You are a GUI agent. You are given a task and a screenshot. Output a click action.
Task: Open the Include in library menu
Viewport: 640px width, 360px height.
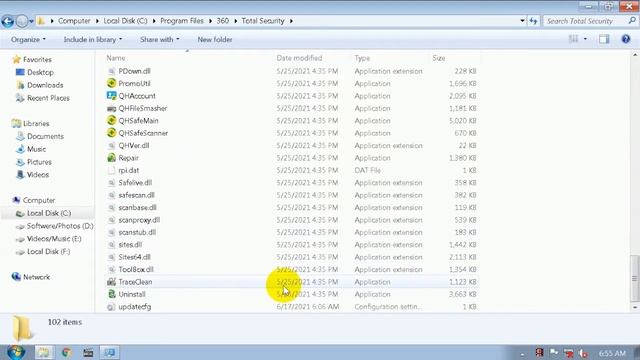93,40
